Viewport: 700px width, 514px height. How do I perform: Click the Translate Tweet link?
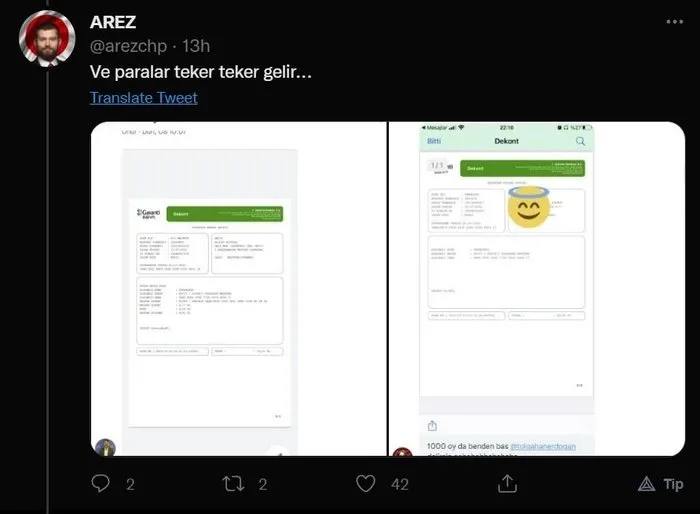(144, 97)
